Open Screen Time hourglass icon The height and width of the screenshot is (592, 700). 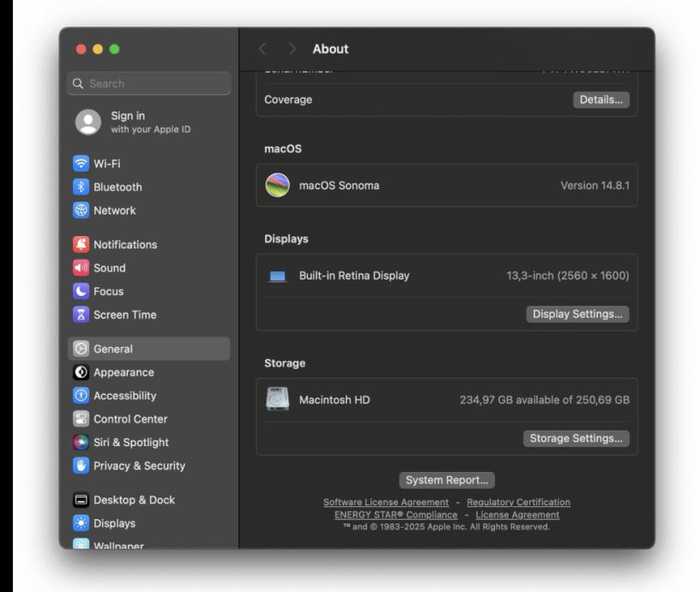tap(81, 314)
